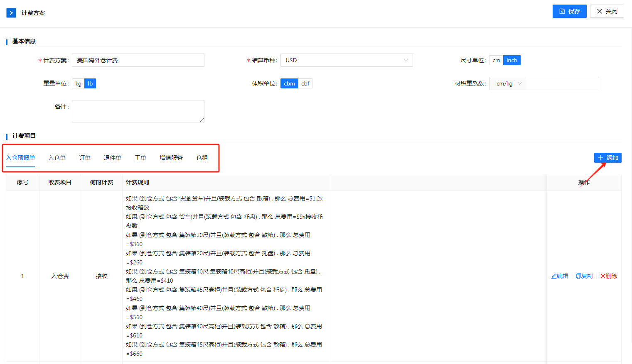
Task: Switch to the 入仓单 tab
Action: (57, 158)
